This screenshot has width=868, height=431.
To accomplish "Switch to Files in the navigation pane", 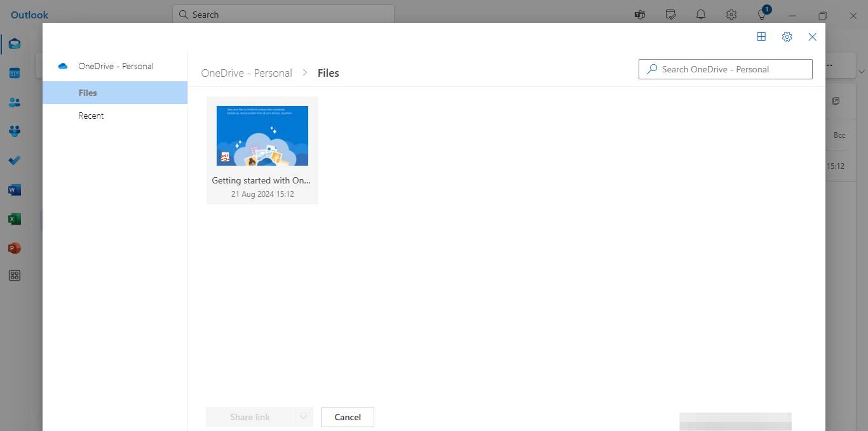I will click(88, 92).
